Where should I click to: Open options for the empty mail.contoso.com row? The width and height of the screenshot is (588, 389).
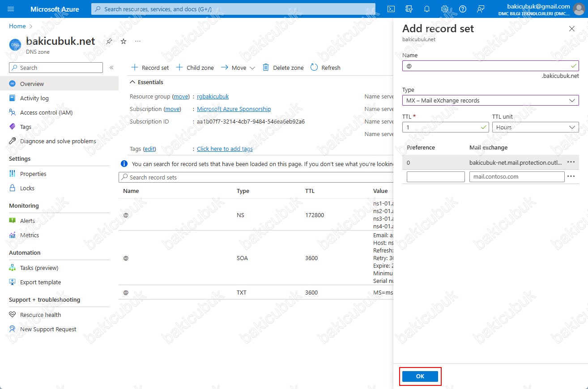coord(571,176)
